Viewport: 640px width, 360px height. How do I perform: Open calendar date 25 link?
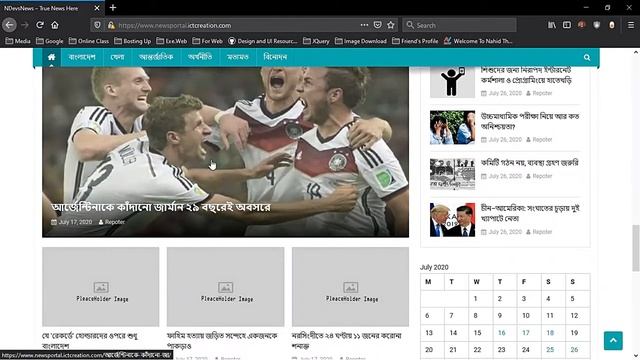(x=550, y=350)
